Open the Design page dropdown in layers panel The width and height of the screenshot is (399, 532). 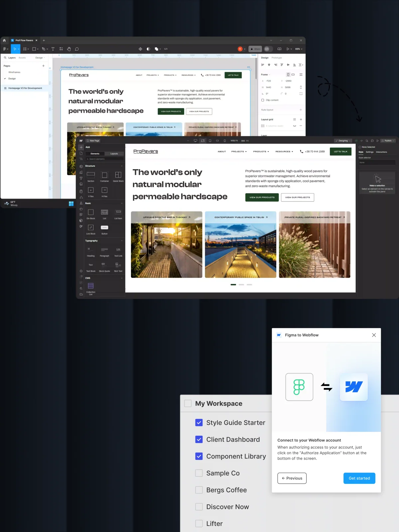tap(40, 58)
